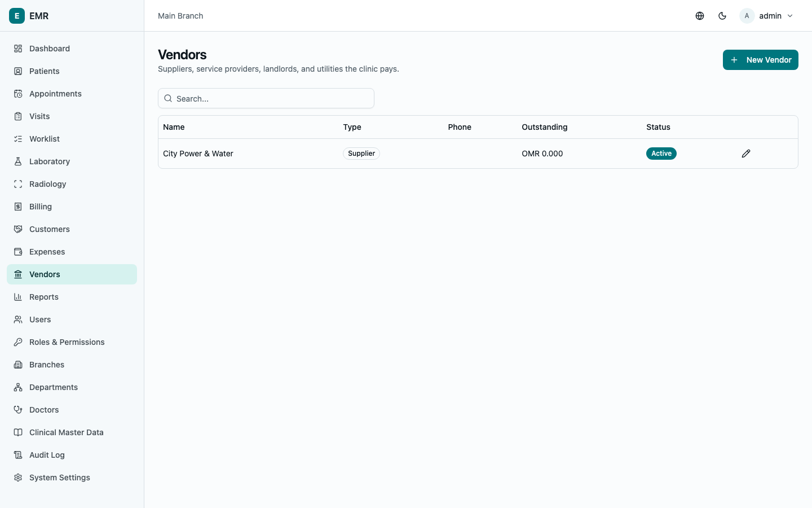Click the Reports bar chart icon
The image size is (812, 508).
point(18,297)
